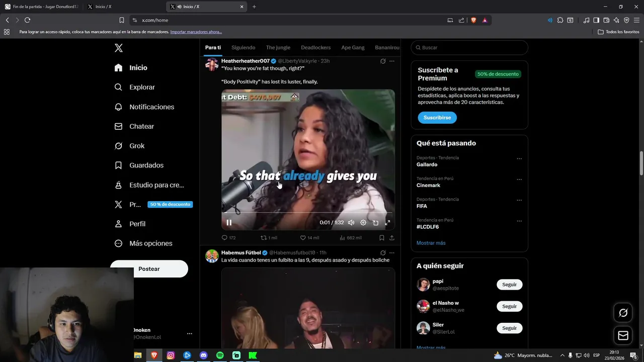Open options for #LCDLF6 trend
The image size is (644, 362).
[519, 221]
